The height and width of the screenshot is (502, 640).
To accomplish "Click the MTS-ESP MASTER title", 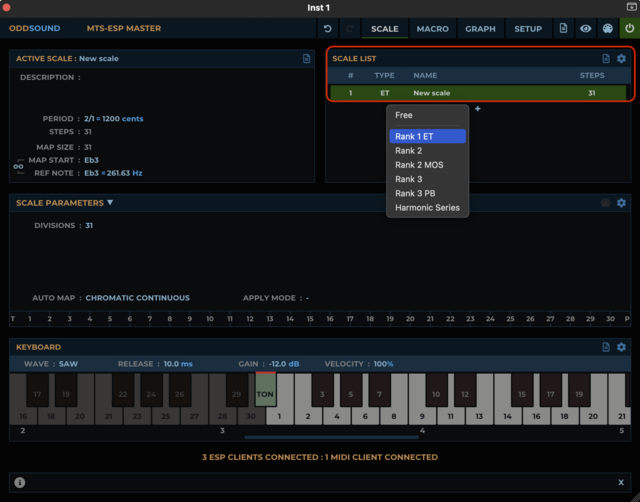I will point(124,29).
